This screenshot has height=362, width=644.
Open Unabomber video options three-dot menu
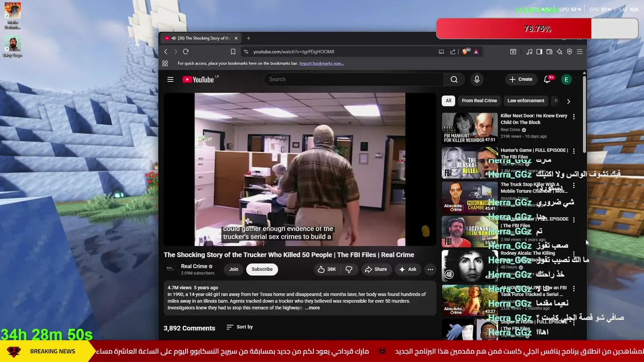(x=574, y=220)
